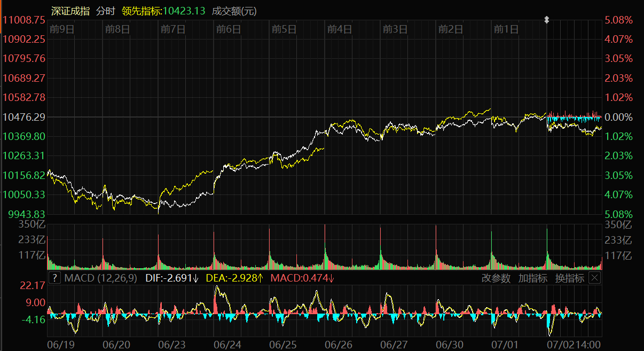Image resolution: width=644 pixels, height=351 pixels.
Task: Select the 前1日 day section header
Action: 506,29
